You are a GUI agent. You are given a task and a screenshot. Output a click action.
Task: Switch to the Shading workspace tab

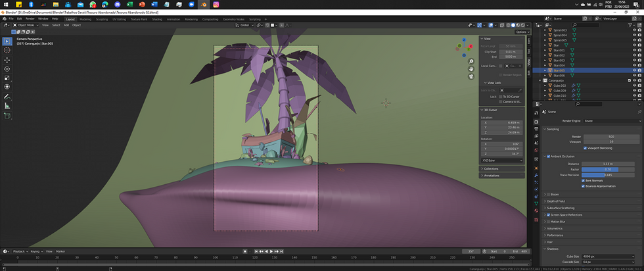(157, 19)
